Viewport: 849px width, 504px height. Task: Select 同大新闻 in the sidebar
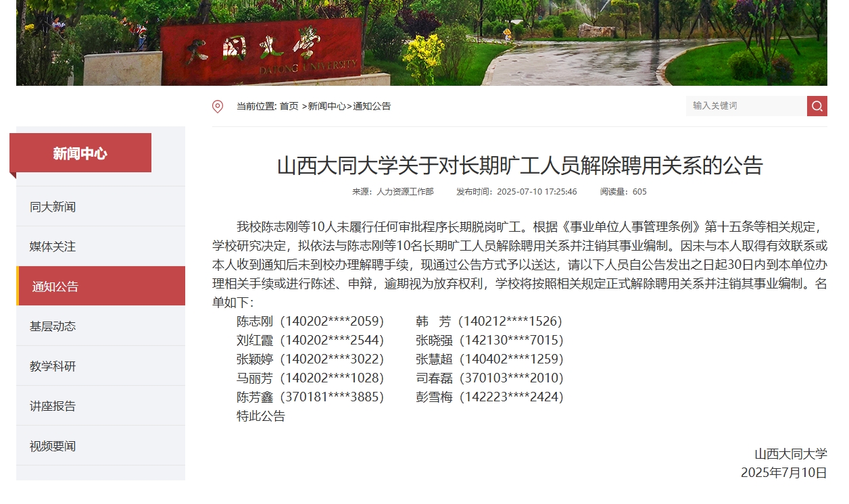[53, 207]
